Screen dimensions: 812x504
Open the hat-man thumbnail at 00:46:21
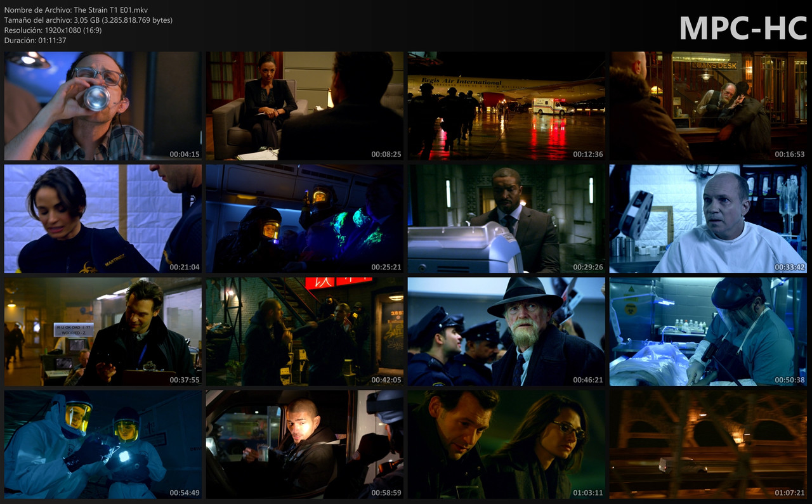coord(506,332)
